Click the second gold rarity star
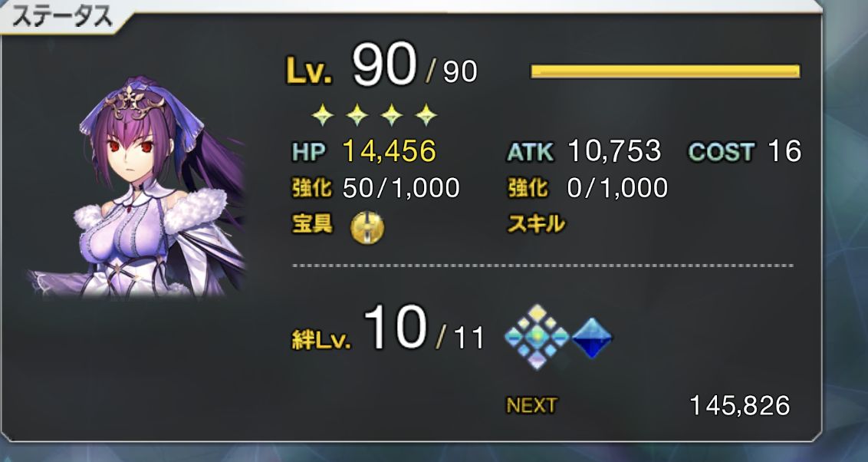868x462 pixels. pos(357,115)
